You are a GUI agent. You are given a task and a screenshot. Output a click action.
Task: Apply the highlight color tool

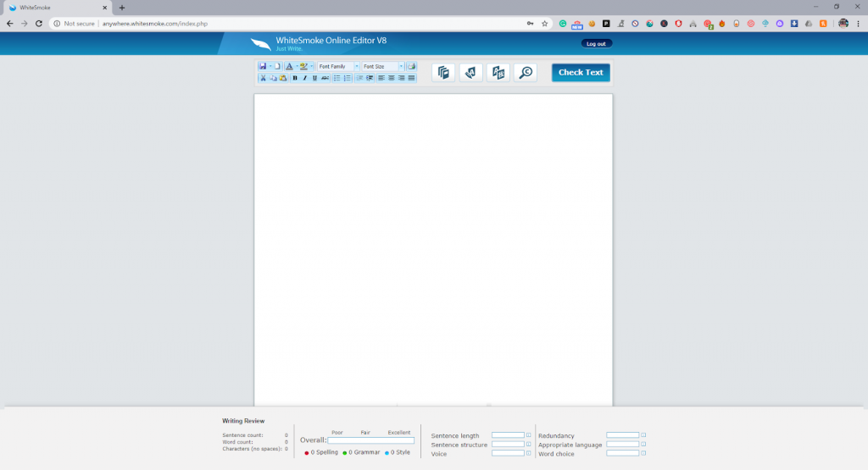pyautogui.click(x=303, y=66)
